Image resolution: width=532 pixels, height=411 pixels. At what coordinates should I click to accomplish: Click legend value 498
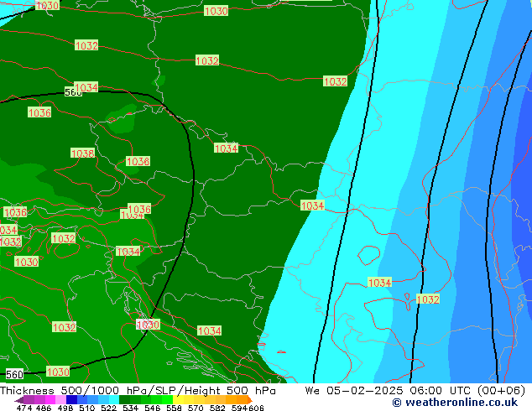click(65, 408)
